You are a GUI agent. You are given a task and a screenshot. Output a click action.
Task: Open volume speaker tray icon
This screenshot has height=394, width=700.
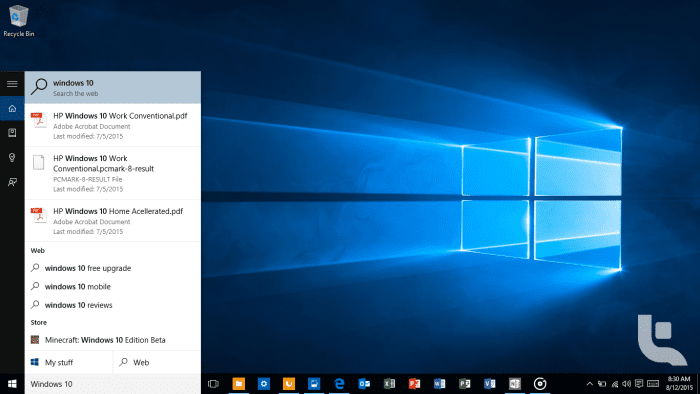click(x=627, y=384)
